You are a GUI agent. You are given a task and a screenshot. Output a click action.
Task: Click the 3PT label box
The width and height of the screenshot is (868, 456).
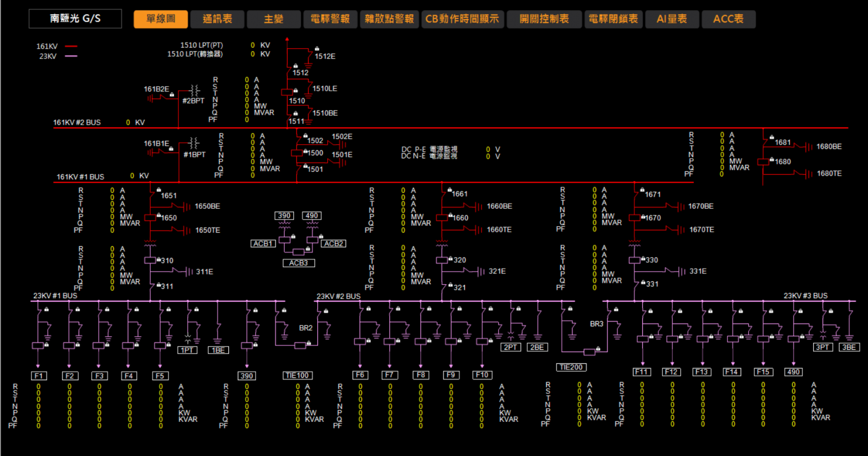click(823, 347)
